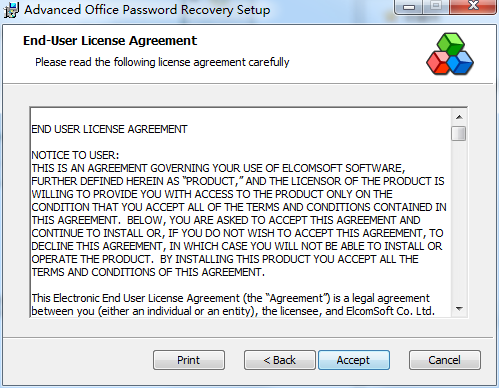Click the 'Advanced Office Password Recovery Setup' title
499x388 pixels.
147,10
